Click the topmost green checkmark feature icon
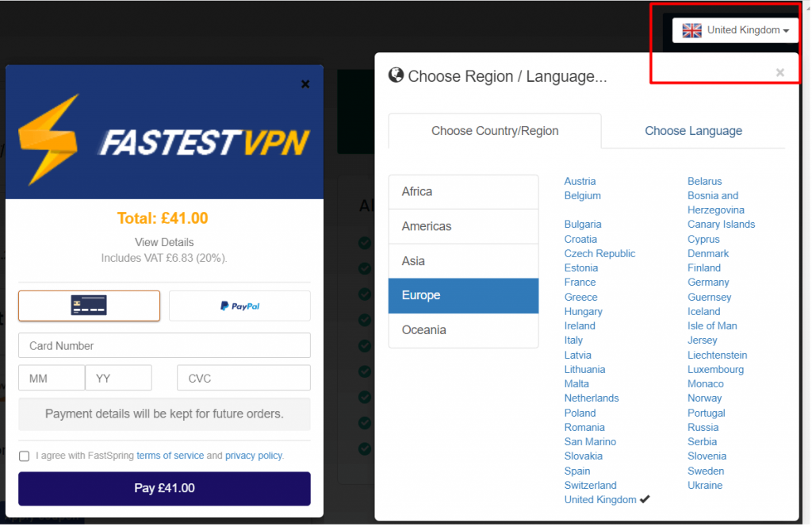Viewport: 812px width, 527px height. click(x=365, y=244)
